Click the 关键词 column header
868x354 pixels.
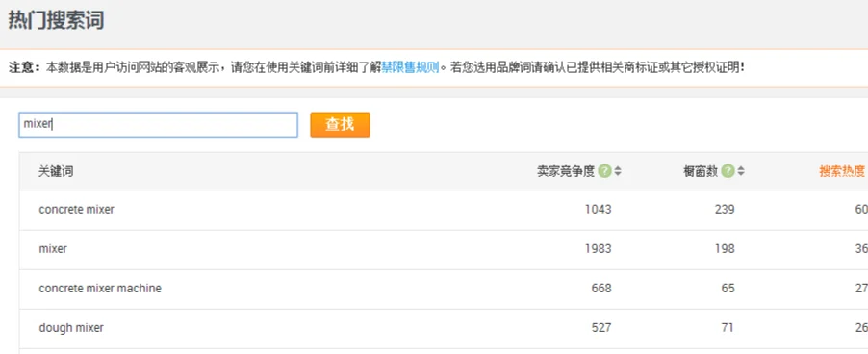point(56,171)
